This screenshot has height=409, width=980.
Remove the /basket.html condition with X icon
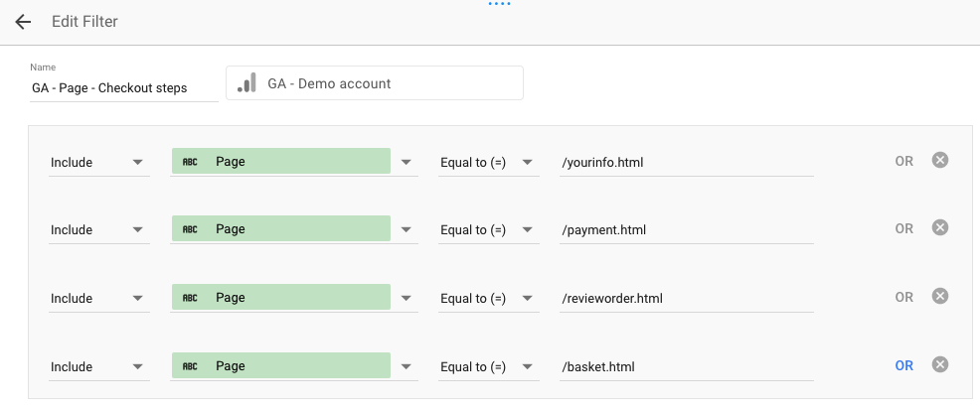940,364
